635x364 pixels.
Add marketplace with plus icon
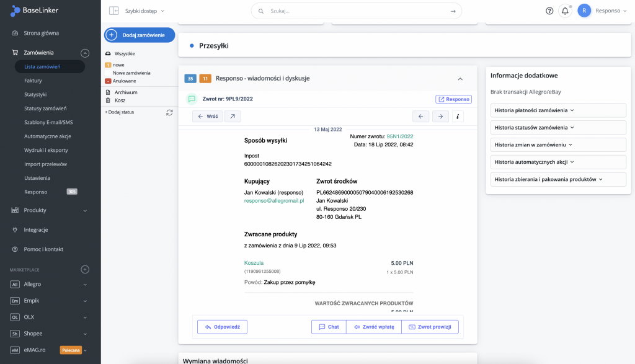coord(85,269)
